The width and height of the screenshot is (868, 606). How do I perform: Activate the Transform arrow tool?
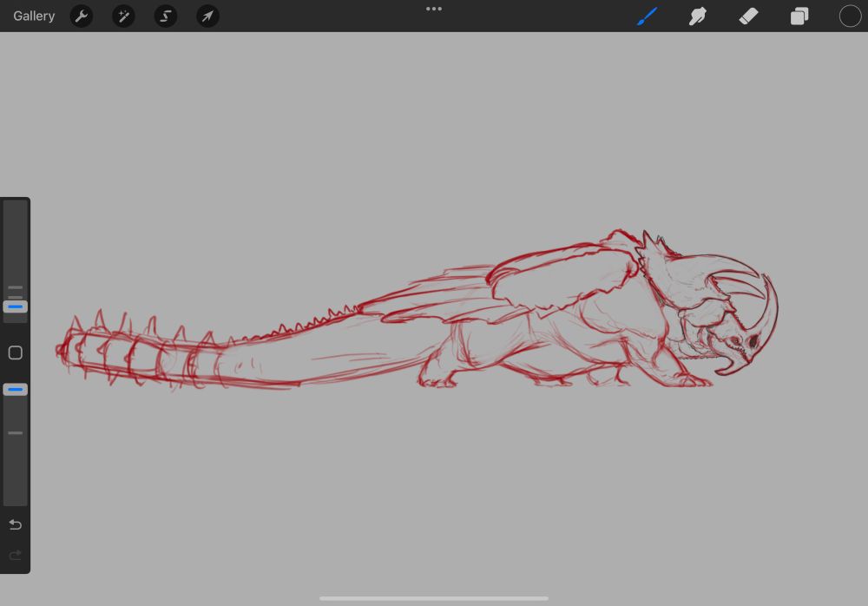pos(207,16)
